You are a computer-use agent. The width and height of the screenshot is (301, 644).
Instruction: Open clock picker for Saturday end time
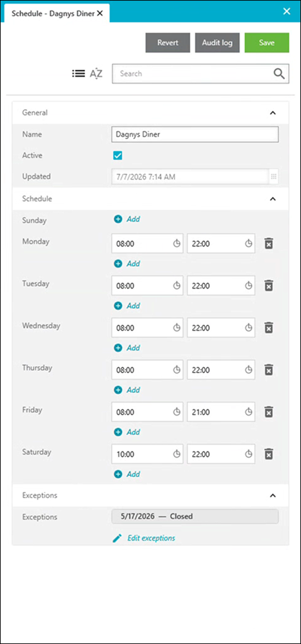[x=248, y=455]
